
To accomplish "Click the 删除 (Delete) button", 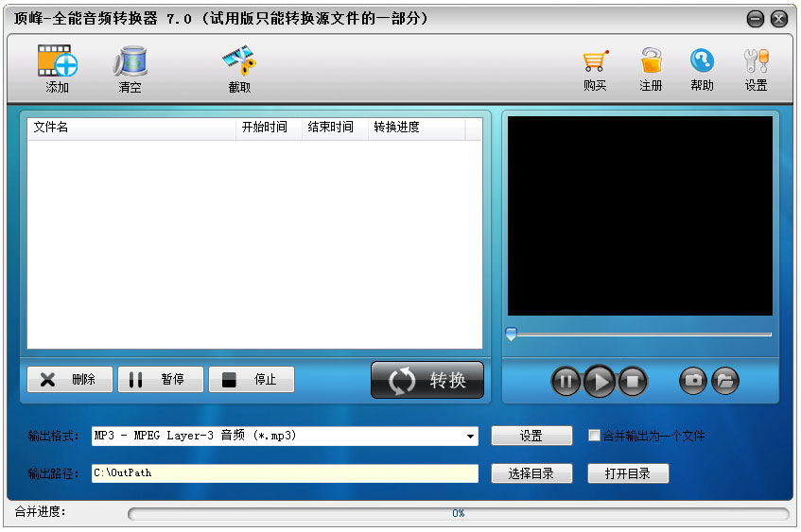I will click(70, 380).
